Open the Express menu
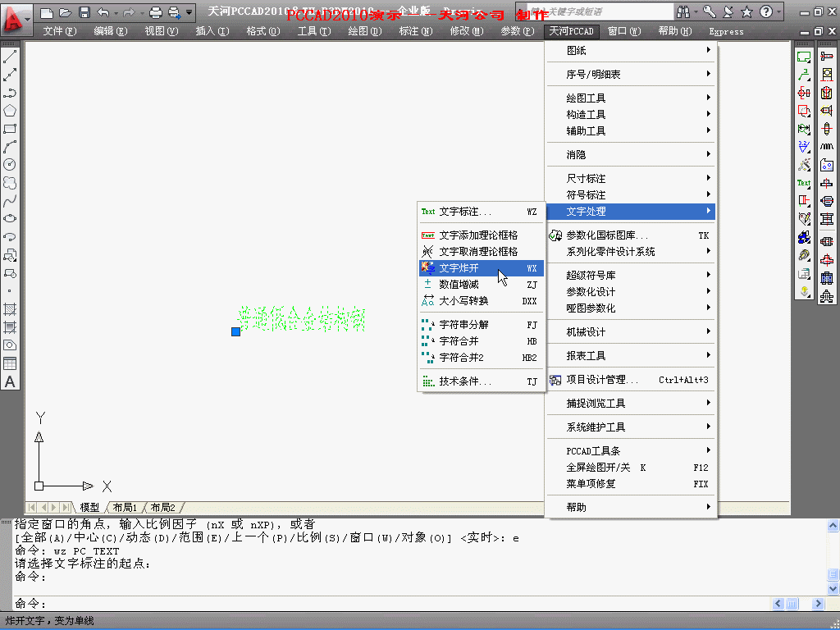Screen dimensions: 840x630 click(x=726, y=32)
